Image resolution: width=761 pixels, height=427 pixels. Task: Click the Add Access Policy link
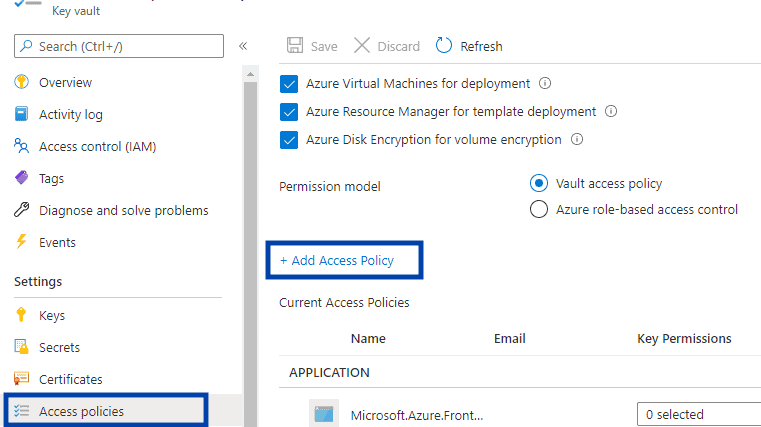click(337, 261)
